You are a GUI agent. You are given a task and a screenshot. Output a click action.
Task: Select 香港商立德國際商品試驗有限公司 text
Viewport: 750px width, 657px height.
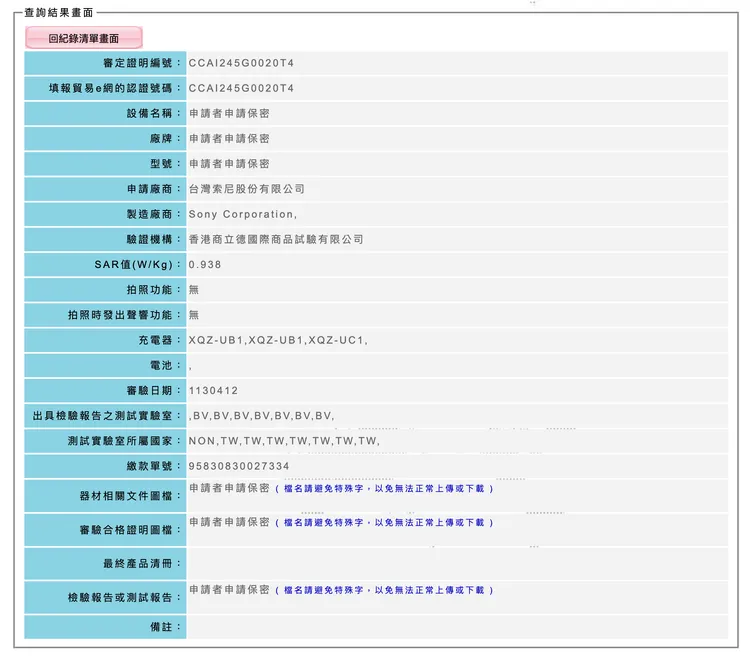pyautogui.click(x=276, y=240)
